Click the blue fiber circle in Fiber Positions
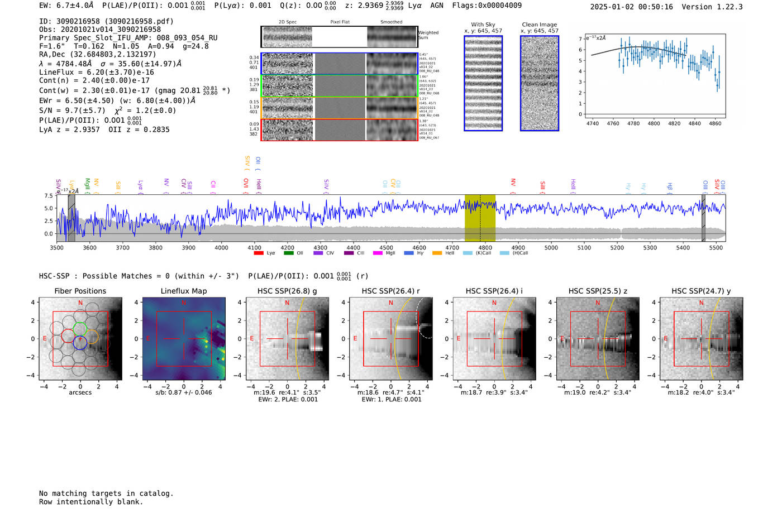The width and height of the screenshot is (782, 532). click(80, 343)
